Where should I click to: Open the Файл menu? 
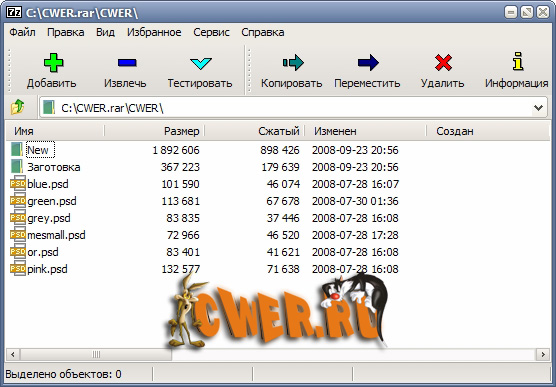(x=22, y=32)
